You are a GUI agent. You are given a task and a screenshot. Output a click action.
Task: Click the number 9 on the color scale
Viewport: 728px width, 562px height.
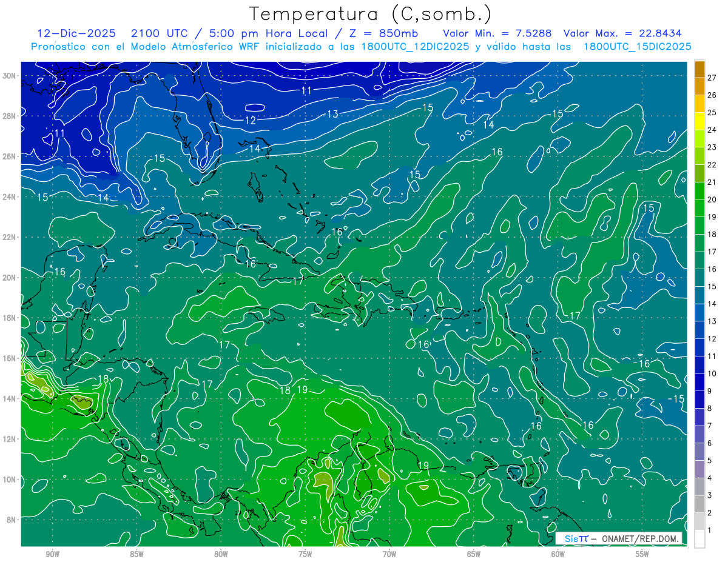tap(710, 391)
